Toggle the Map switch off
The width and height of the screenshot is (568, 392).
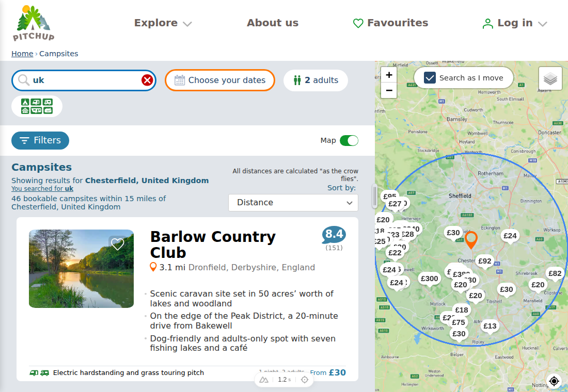(349, 140)
